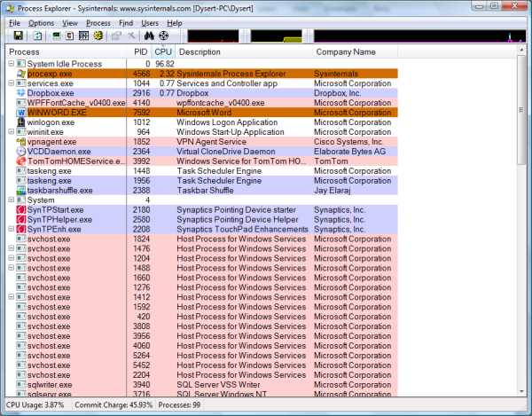Collapse the System Idle Process tree node
The width and height of the screenshot is (532, 416).
[12, 64]
